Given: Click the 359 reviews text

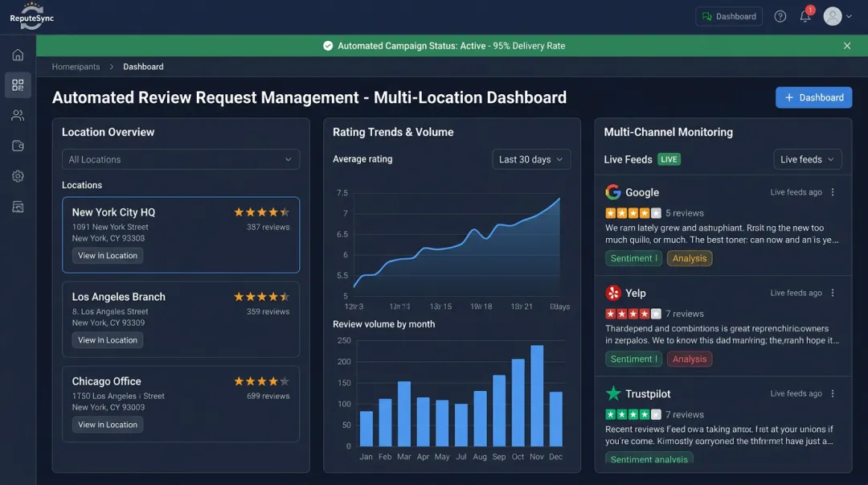Looking at the screenshot, I should tap(268, 311).
